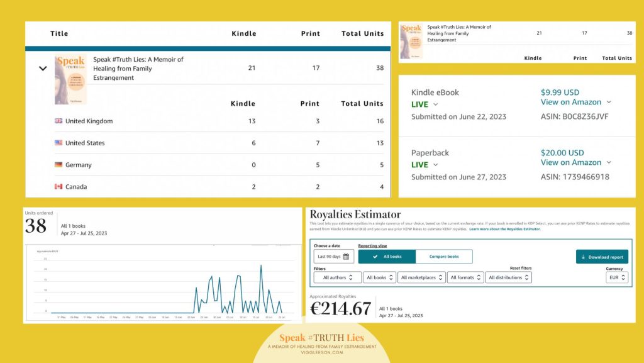The height and width of the screenshot is (363, 644).
Task: Open Learn more about the Royalties Estimator
Action: [x=505, y=229]
